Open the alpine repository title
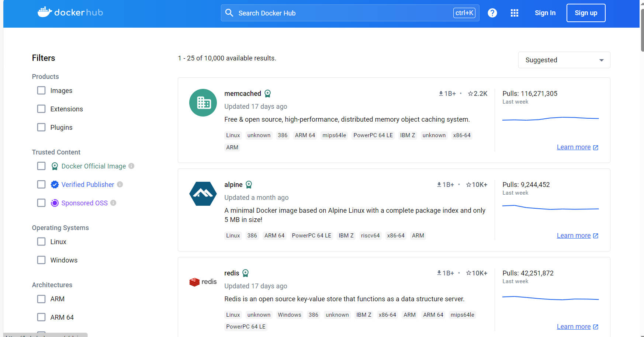Viewport: 644px width, 337px height. pyautogui.click(x=233, y=185)
